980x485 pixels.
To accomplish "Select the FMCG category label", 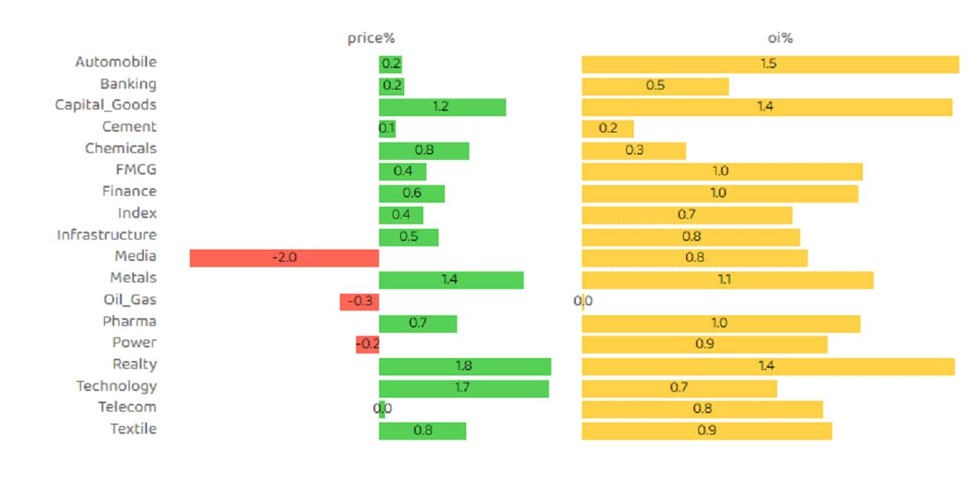I will tap(136, 170).
